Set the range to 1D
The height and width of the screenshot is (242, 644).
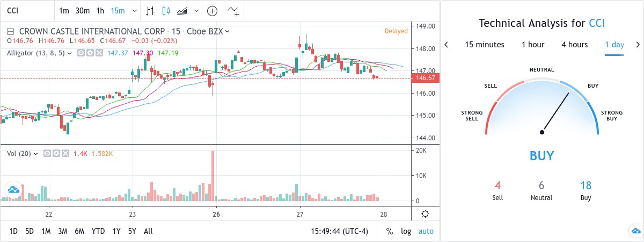[13, 231]
